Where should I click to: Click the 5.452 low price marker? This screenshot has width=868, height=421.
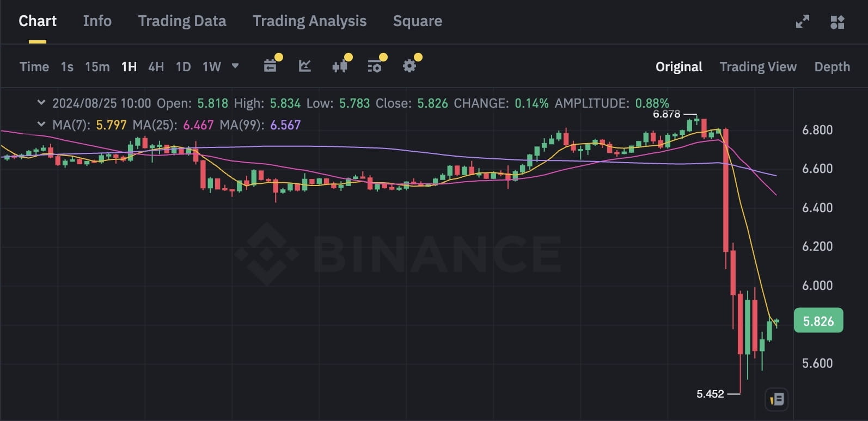tap(710, 394)
